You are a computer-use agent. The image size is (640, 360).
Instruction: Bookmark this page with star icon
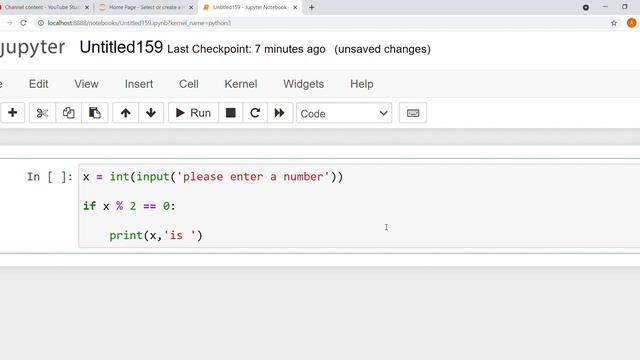coord(614,23)
